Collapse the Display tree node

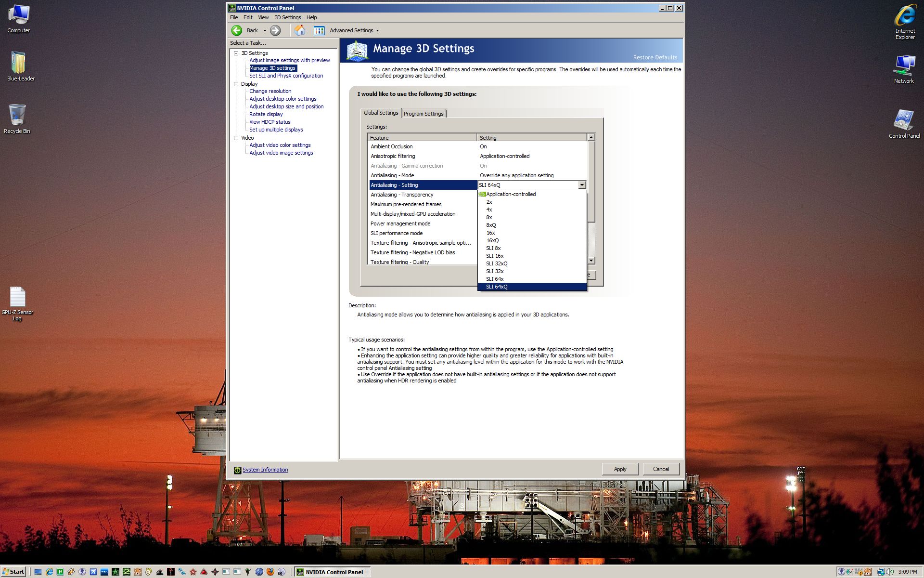[x=236, y=84]
